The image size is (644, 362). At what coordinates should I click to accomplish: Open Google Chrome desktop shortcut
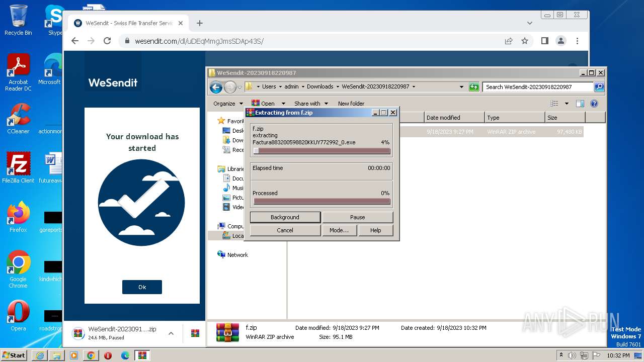click(x=19, y=269)
